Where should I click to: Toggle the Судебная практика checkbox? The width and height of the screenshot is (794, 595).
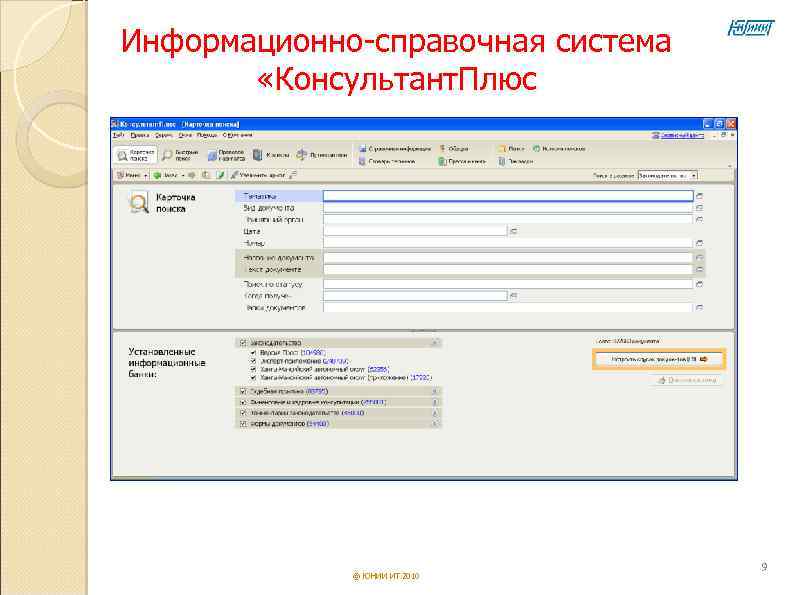pyautogui.click(x=243, y=391)
